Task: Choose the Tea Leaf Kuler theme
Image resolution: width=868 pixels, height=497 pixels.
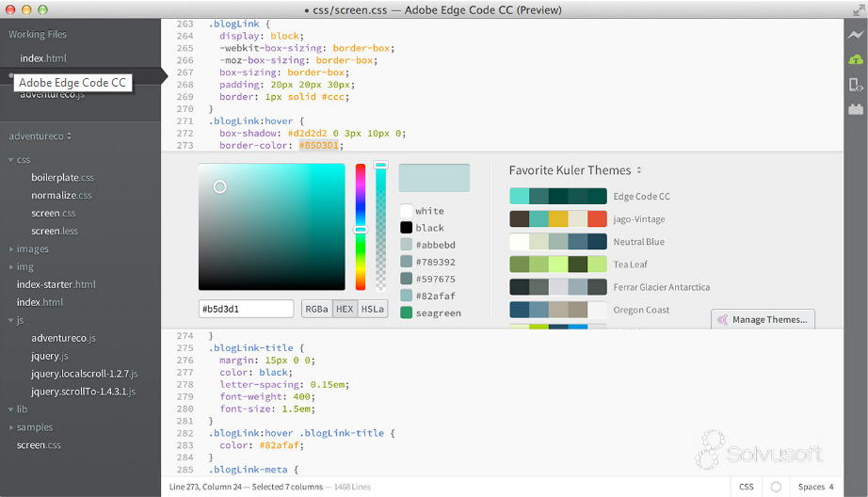Action: click(558, 264)
